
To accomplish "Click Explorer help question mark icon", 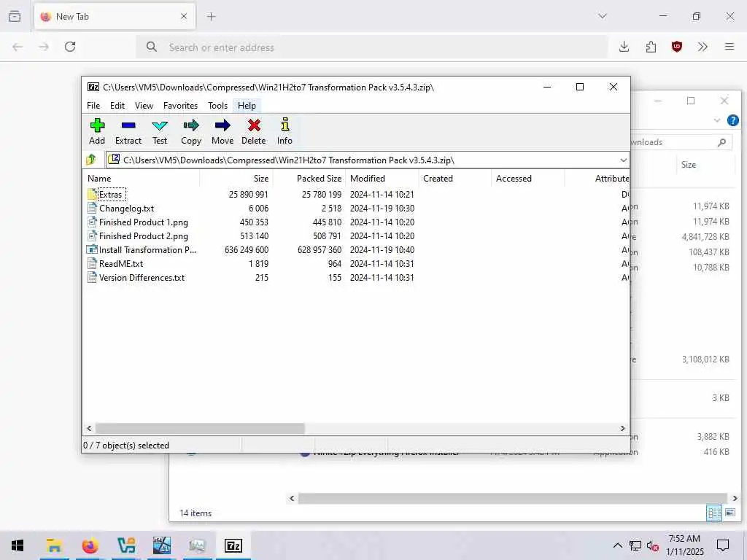I will point(732,120).
